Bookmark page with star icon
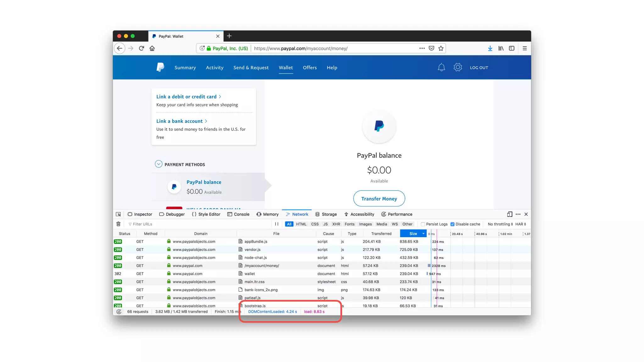Screen dimensions: 644x362 (441, 48)
